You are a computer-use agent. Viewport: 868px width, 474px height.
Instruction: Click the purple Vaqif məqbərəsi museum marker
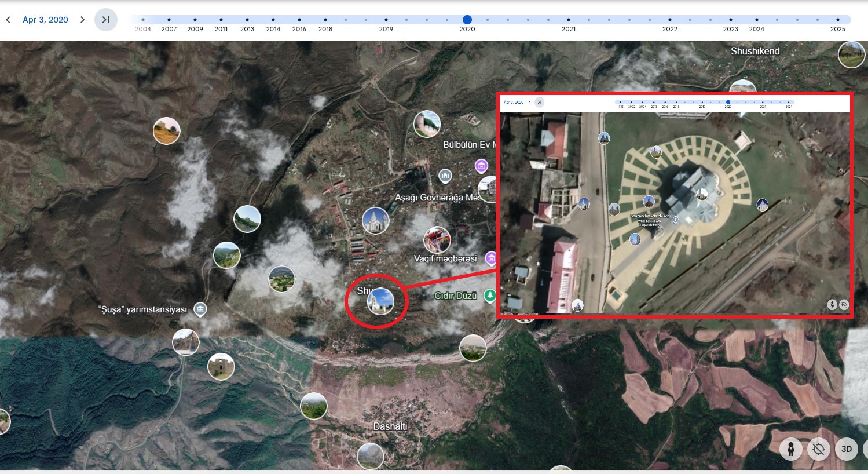pyautogui.click(x=491, y=258)
